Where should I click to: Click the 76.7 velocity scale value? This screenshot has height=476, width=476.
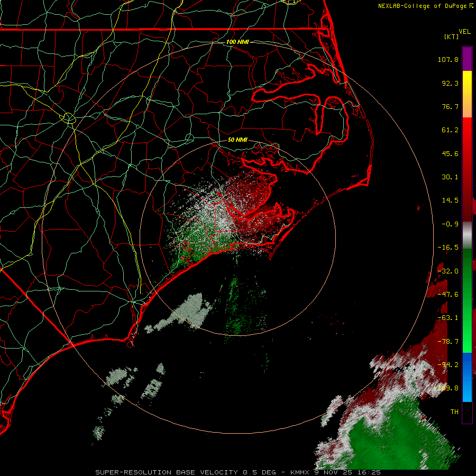pos(450,106)
